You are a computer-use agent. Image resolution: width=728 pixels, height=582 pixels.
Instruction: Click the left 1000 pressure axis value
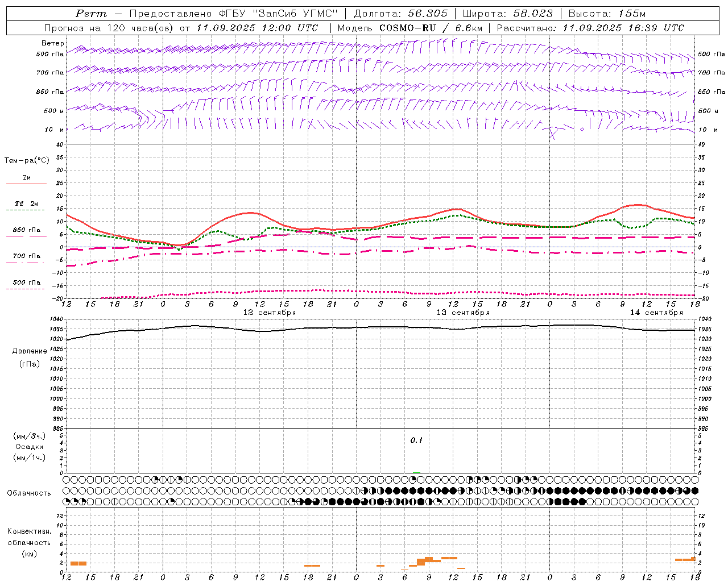point(57,399)
